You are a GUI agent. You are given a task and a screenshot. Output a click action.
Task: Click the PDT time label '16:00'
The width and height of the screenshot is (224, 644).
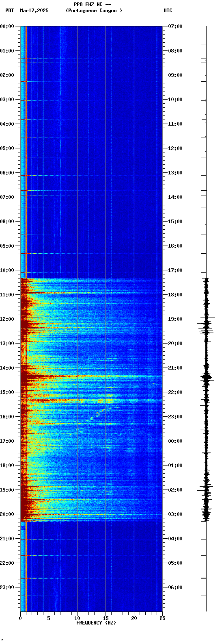pyautogui.click(x=7, y=417)
